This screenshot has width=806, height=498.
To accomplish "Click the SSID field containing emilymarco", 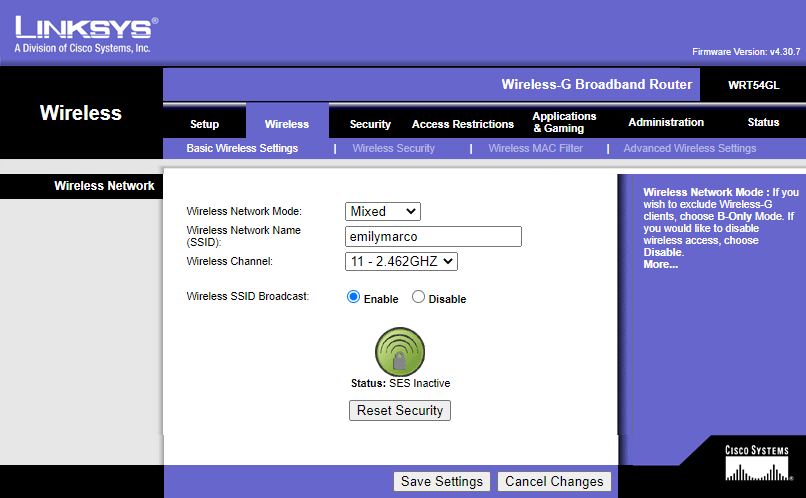I will 433,236.
